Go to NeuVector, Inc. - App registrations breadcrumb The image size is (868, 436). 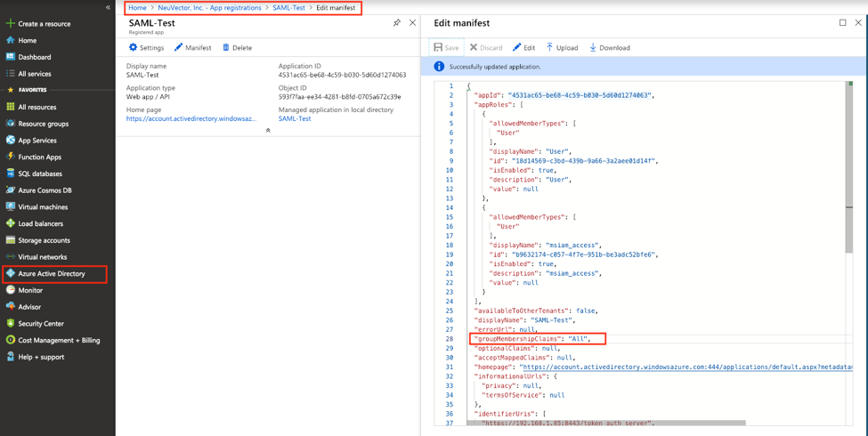(210, 8)
